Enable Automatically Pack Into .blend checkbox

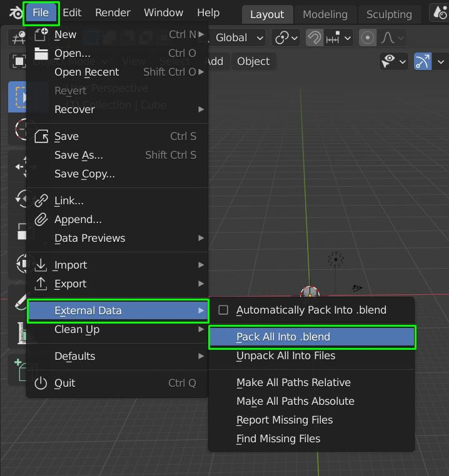223,310
